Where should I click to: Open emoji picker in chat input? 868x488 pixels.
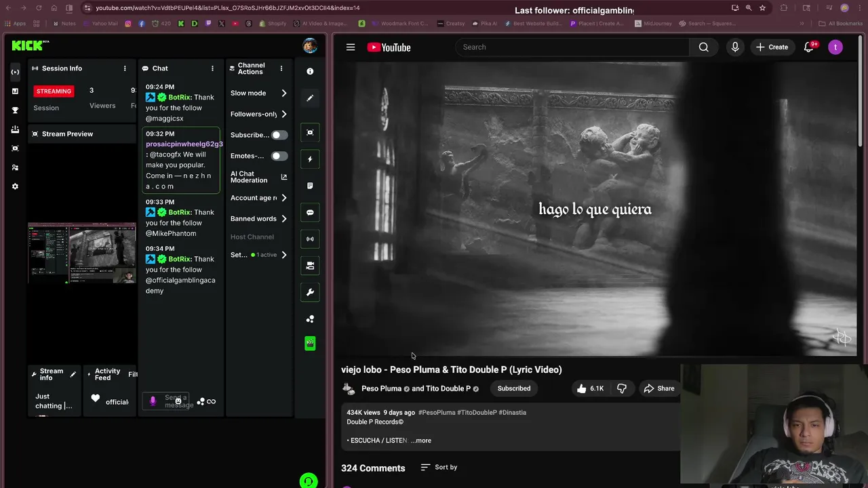(178, 401)
